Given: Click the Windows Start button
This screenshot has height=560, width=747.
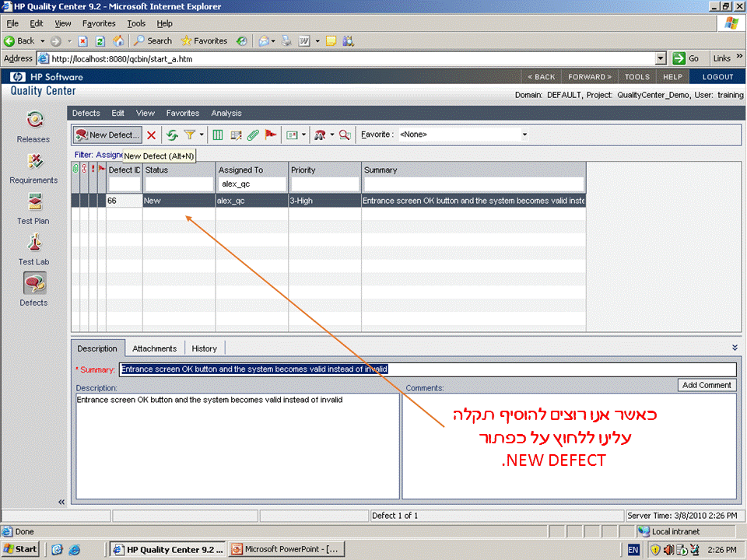Looking at the screenshot, I should point(20,549).
